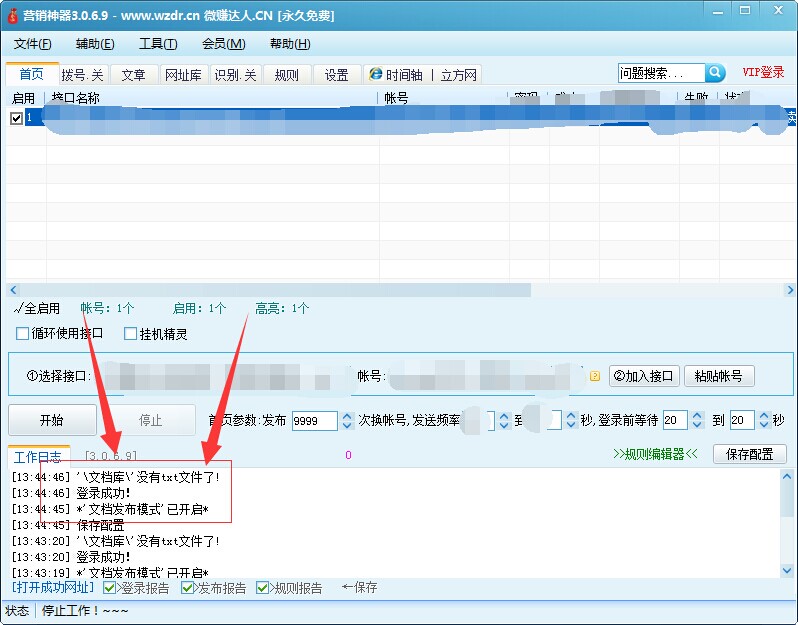Enable the 循环使用接口 checkbox
Image resolution: width=798 pixels, height=625 pixels.
click(24, 334)
